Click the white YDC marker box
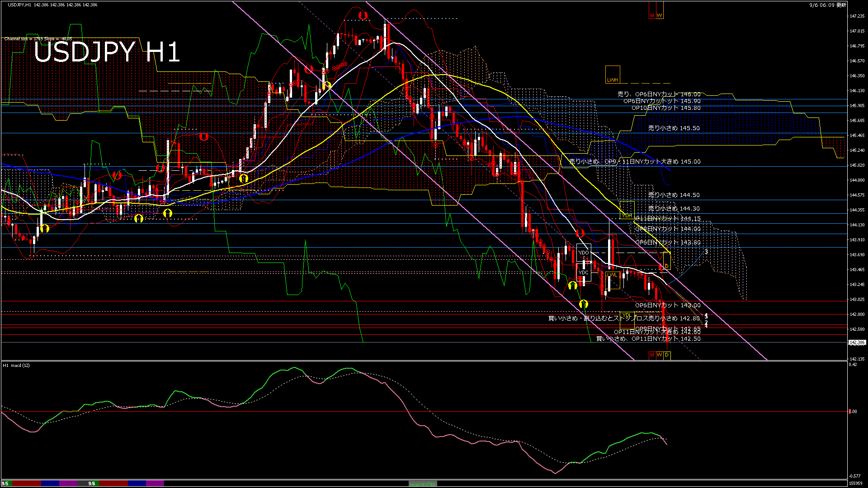 click(584, 272)
